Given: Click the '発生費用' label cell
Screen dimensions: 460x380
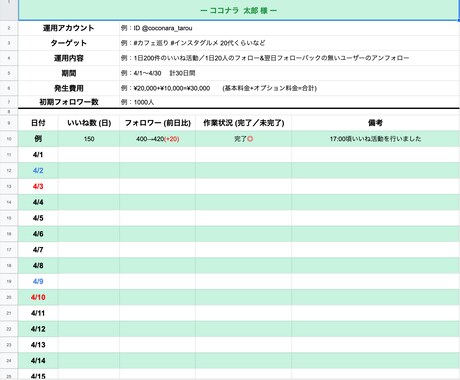Looking at the screenshot, I should click(x=69, y=88).
